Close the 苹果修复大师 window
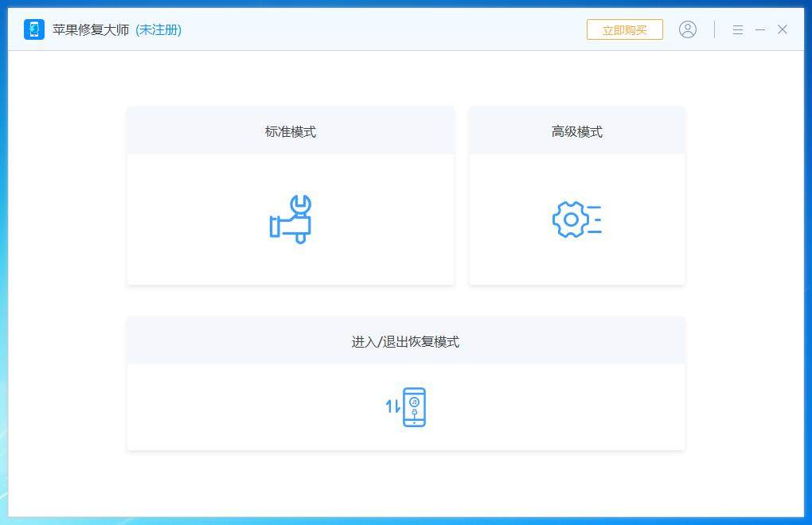 coord(783,29)
